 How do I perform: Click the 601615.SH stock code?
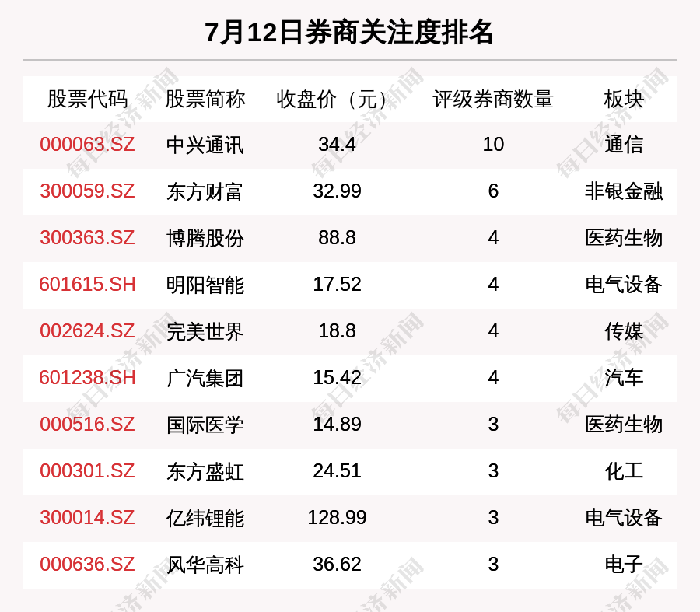click(87, 285)
